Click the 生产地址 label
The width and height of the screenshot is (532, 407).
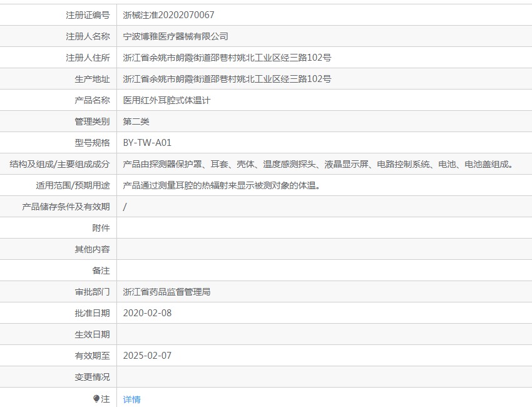pos(92,79)
